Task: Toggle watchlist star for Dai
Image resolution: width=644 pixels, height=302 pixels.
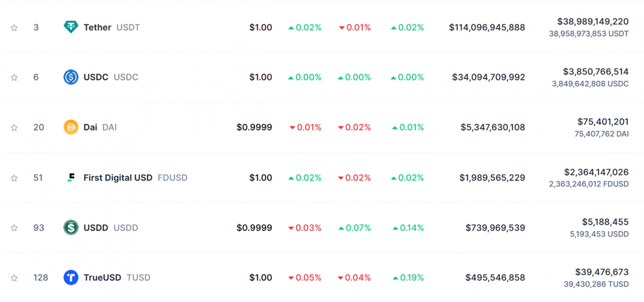Action: 14,128
